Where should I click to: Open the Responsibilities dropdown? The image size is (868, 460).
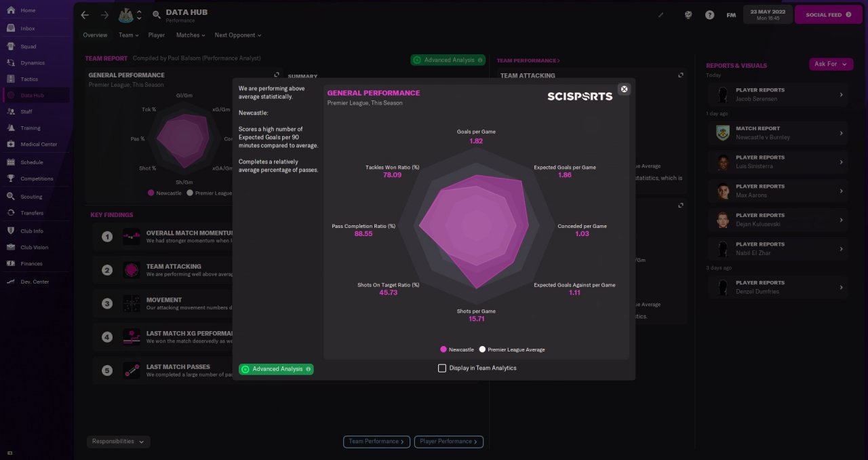119,442
